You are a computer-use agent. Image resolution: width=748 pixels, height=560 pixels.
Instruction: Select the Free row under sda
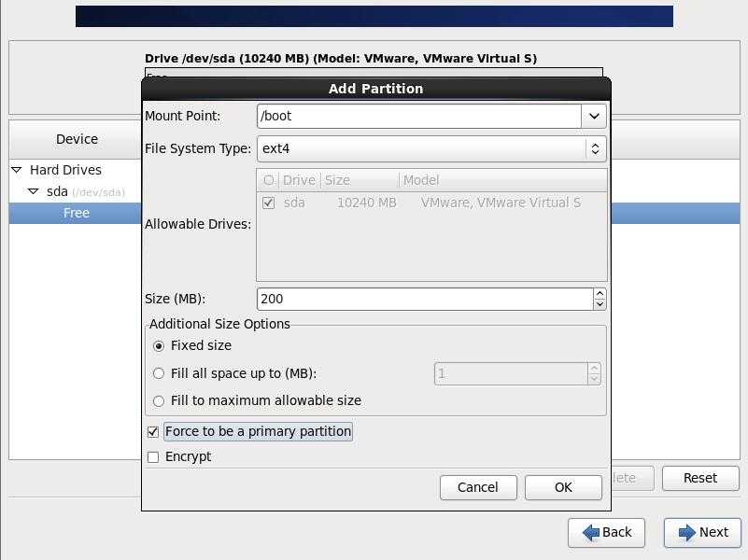75,213
